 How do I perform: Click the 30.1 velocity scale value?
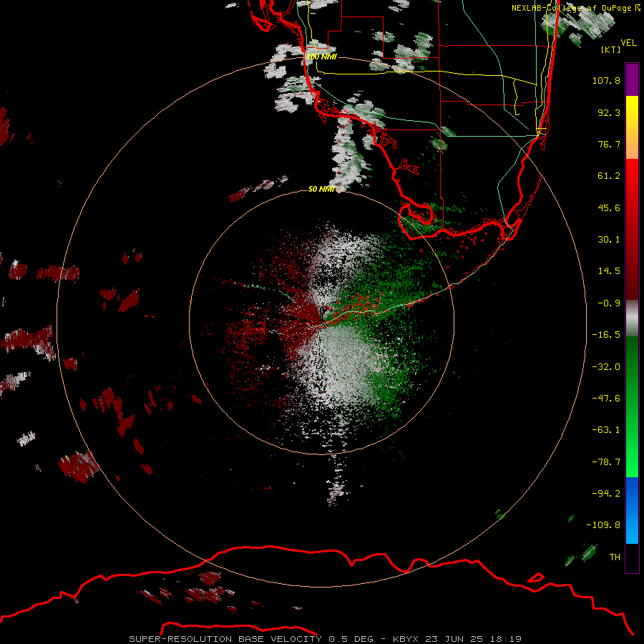click(609, 240)
